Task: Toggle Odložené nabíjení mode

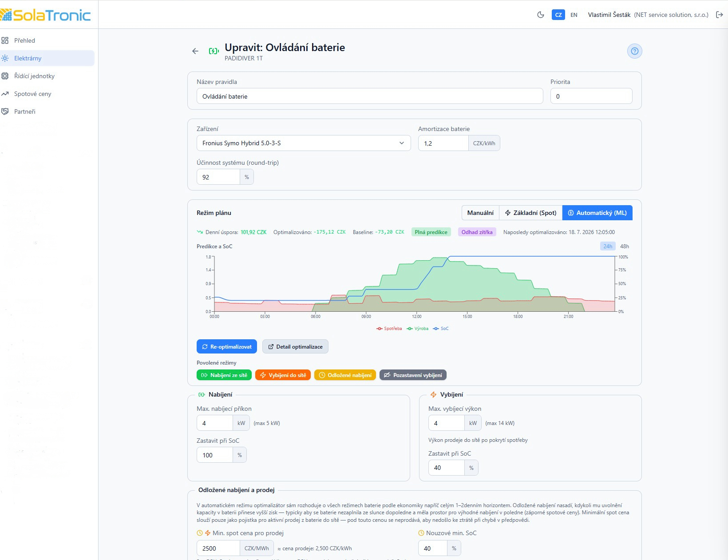Action: click(x=345, y=375)
